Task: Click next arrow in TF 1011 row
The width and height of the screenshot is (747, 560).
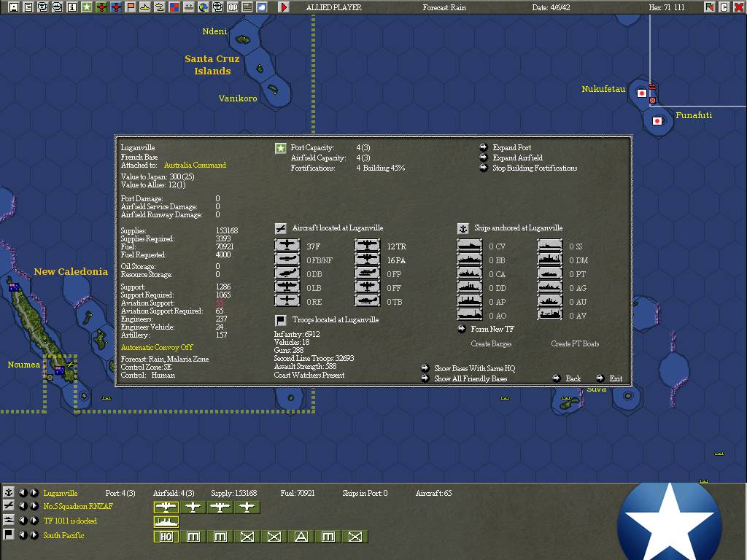Action: pos(34,521)
